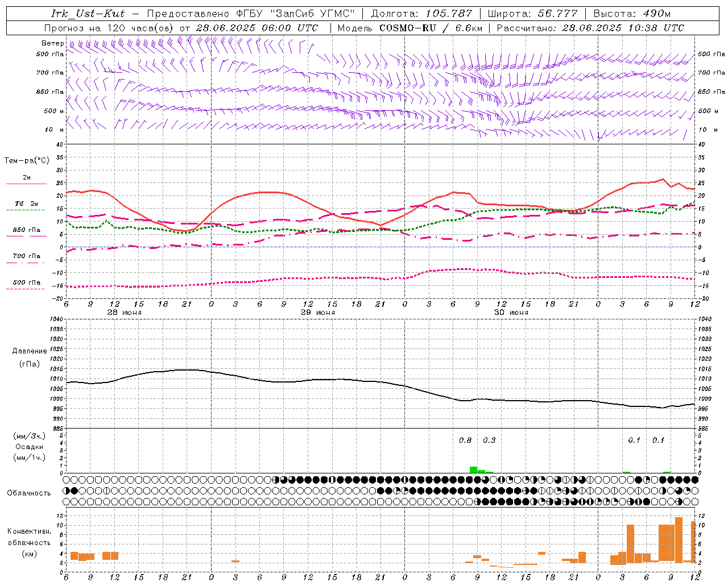Screen dimensions: 728x582
Task: Click the Широта: 56.777 latitude value
Action: (x=532, y=14)
